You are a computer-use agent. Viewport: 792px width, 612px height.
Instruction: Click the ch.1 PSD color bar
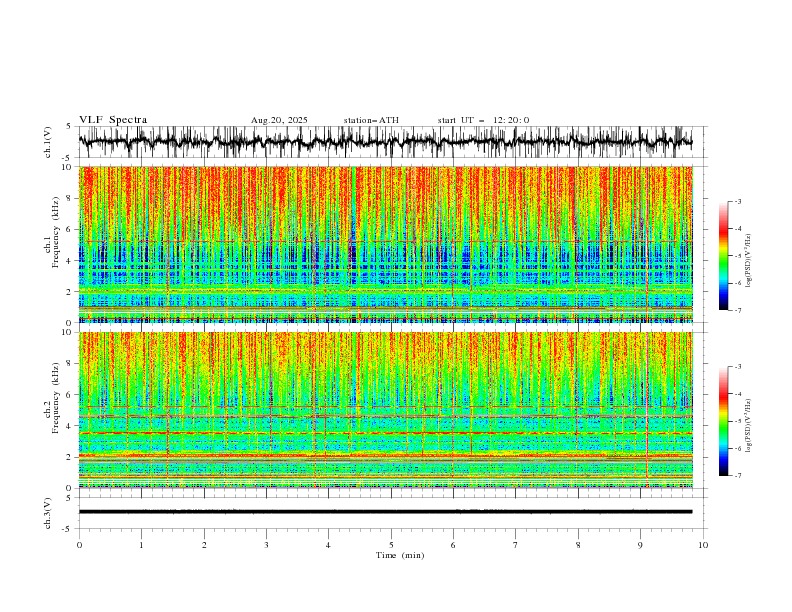(x=723, y=256)
